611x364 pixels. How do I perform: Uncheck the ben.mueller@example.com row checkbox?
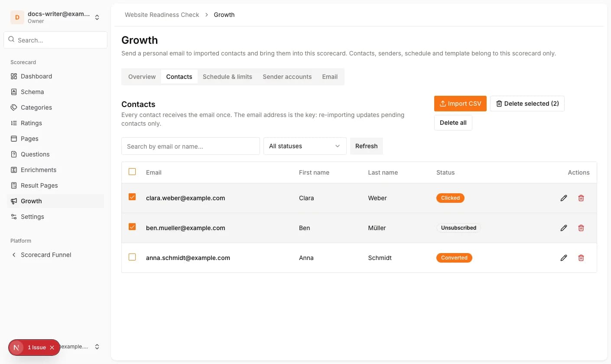132,227
